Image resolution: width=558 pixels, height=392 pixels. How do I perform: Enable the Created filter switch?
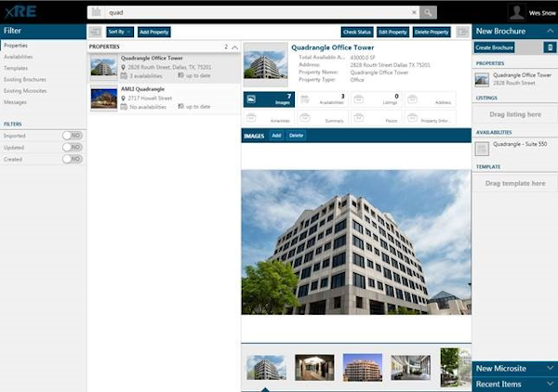72,159
